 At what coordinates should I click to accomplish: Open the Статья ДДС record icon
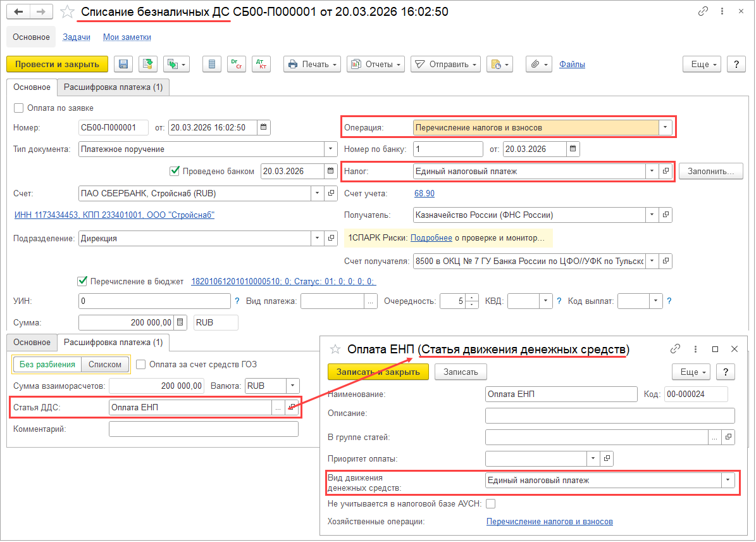click(x=292, y=407)
